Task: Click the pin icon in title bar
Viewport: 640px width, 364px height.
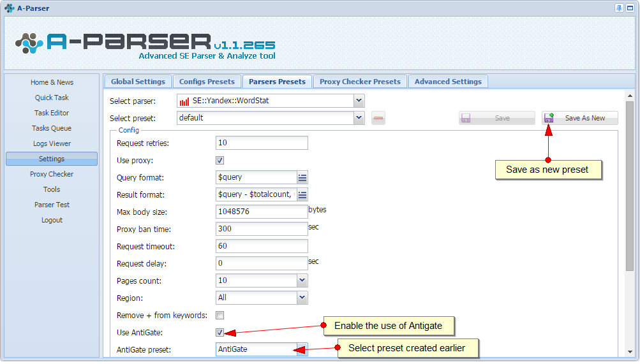Action: [x=619, y=8]
